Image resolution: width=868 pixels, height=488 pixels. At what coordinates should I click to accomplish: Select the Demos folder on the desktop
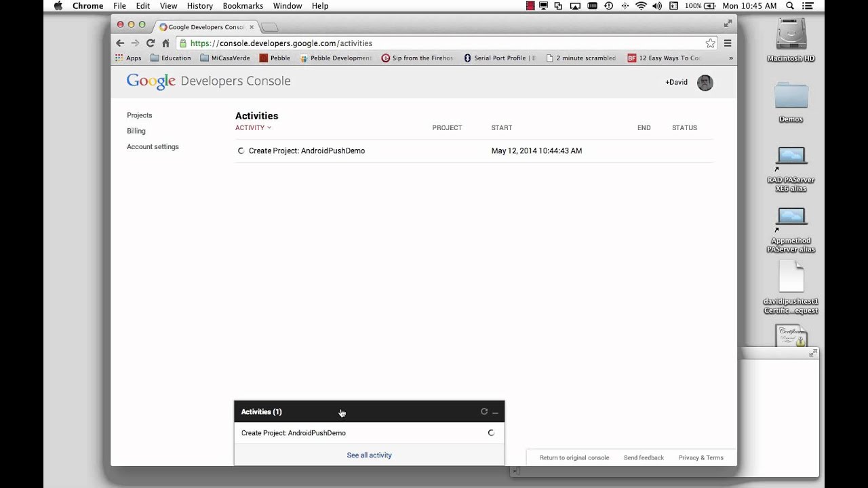(x=791, y=102)
